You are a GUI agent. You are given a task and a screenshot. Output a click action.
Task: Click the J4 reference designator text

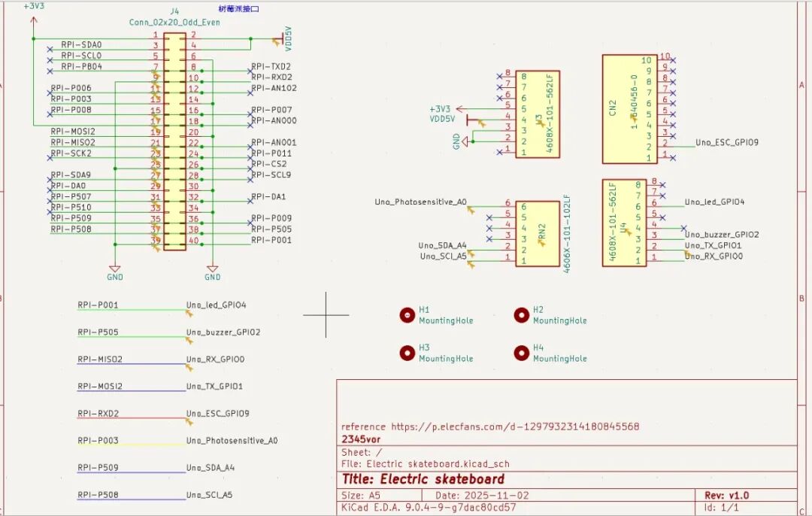click(174, 11)
